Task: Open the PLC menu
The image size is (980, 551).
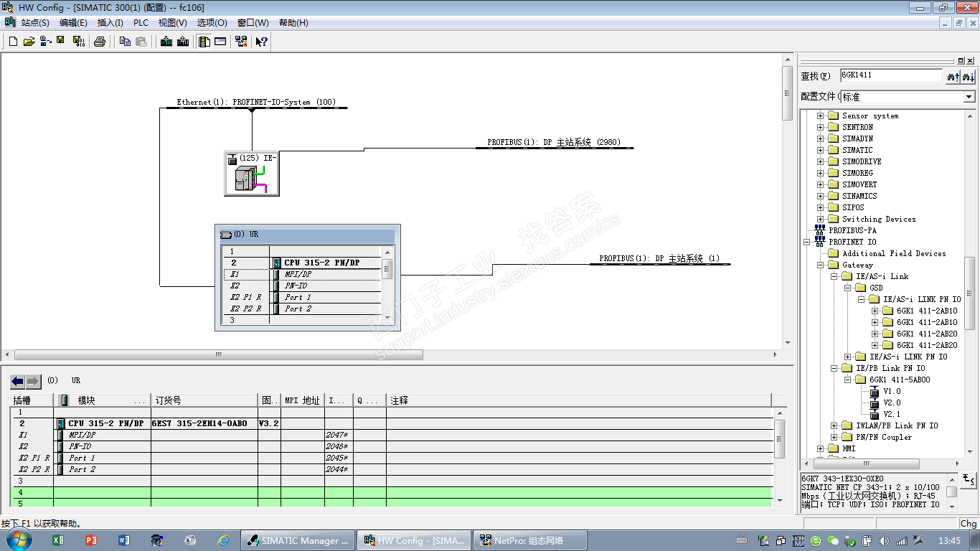Action: tap(141, 23)
